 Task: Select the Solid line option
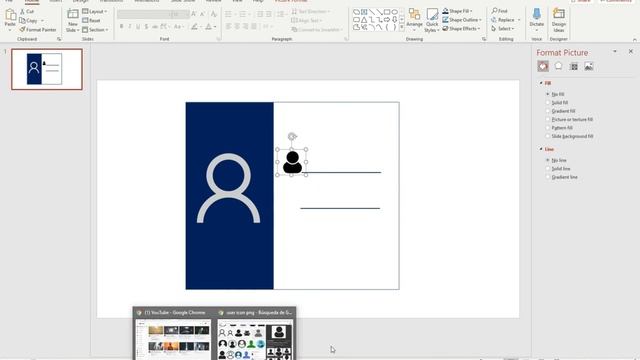pyautogui.click(x=558, y=169)
